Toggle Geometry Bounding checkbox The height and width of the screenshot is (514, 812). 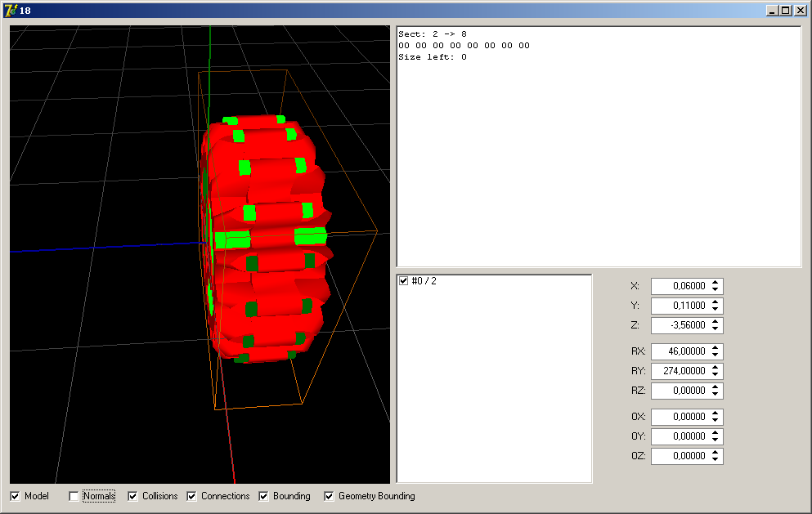click(x=330, y=496)
